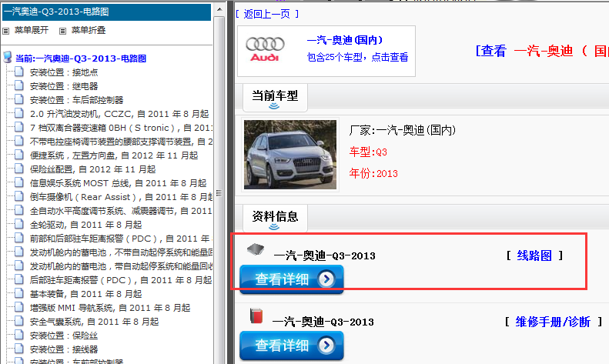609x364 pixels.
Task: Click the 查看 一汽-奥迪 header link
Action: pos(542,51)
